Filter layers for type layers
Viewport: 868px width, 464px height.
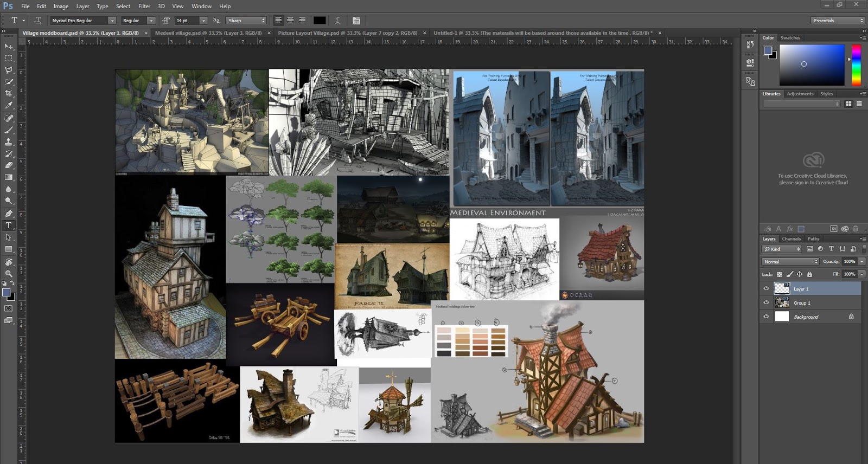coord(831,249)
